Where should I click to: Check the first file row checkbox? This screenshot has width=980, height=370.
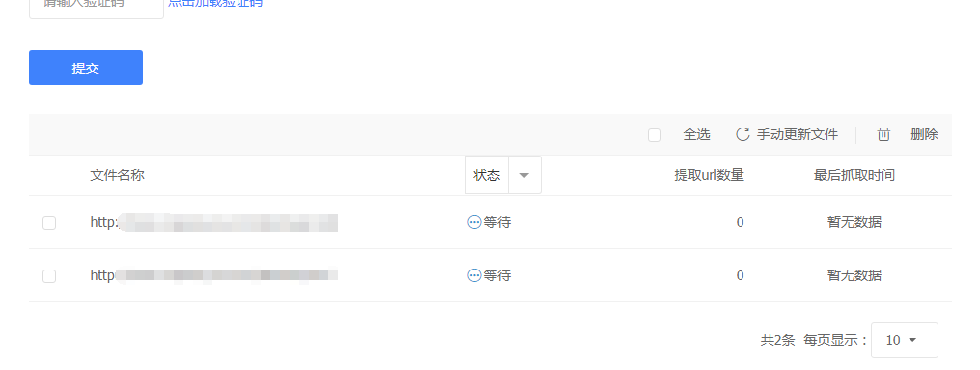(48, 222)
